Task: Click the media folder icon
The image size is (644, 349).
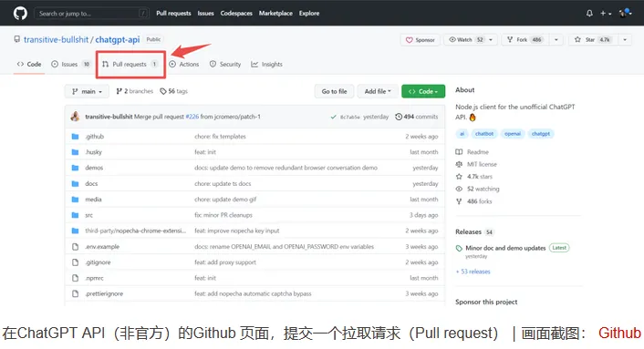Action: pyautogui.click(x=75, y=200)
